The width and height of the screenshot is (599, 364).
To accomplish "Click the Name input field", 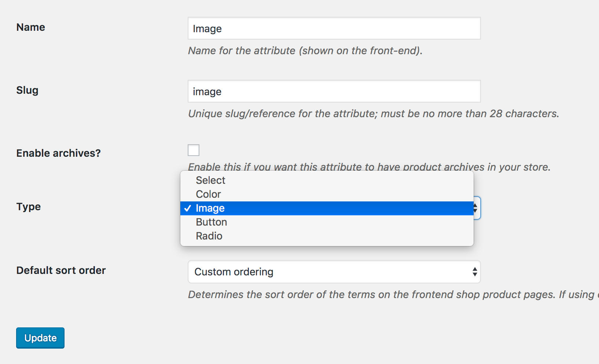I will [x=334, y=28].
